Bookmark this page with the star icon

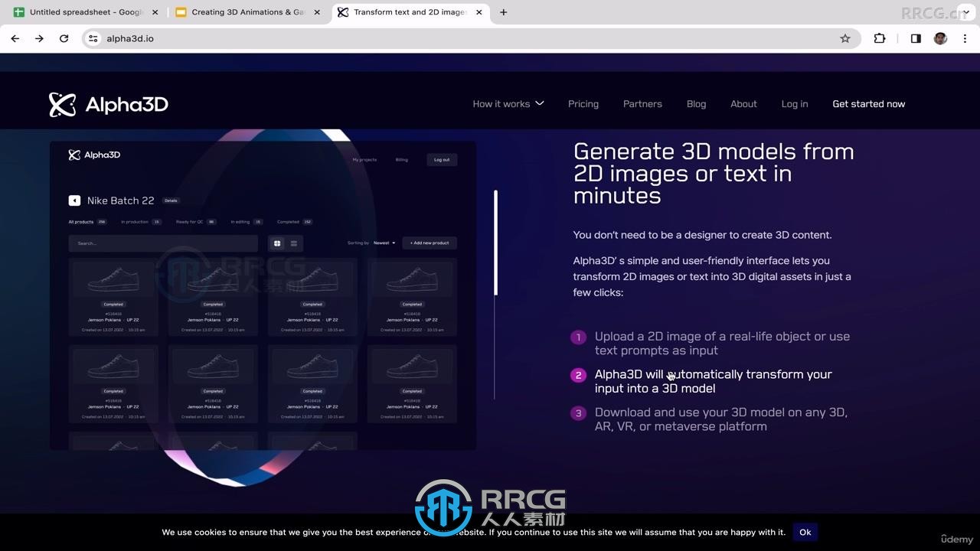845,38
